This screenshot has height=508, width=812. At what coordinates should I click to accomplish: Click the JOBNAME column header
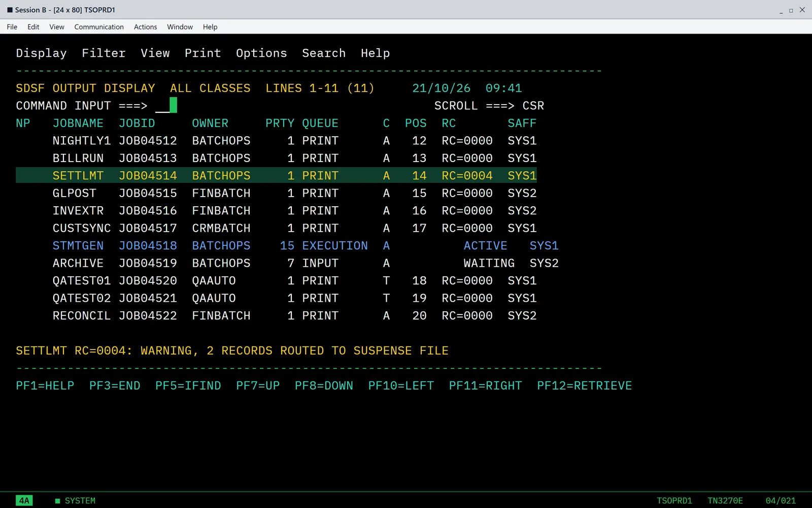[78, 123]
